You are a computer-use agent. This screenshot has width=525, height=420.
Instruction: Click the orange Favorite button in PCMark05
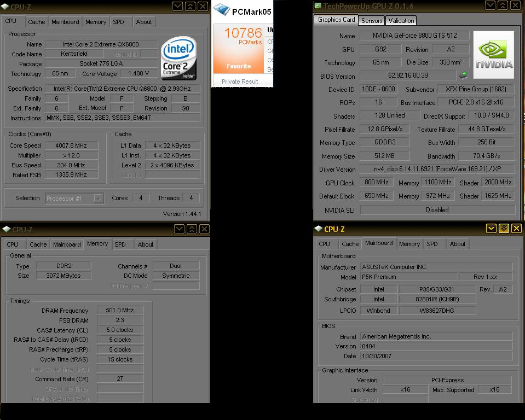pos(239,66)
